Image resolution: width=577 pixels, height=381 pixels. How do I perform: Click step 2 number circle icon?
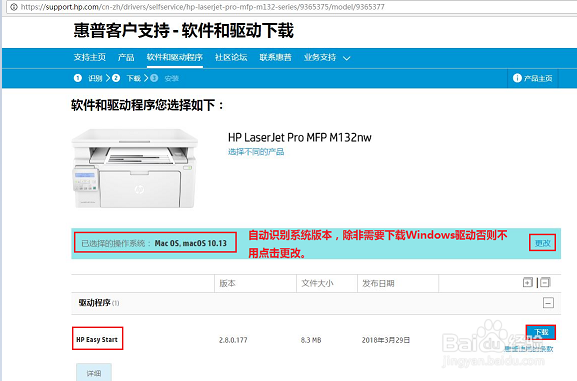click(116, 78)
